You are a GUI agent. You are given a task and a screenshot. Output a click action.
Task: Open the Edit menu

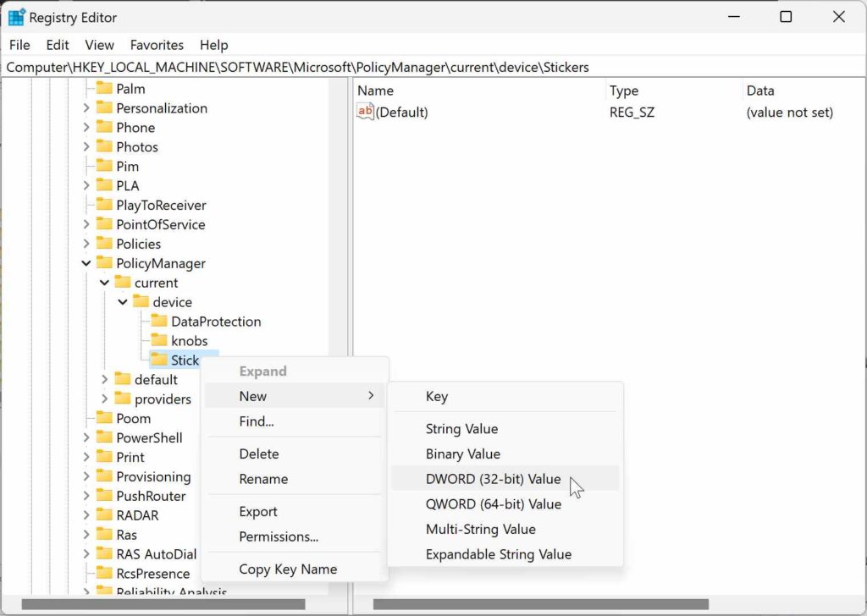tap(58, 45)
